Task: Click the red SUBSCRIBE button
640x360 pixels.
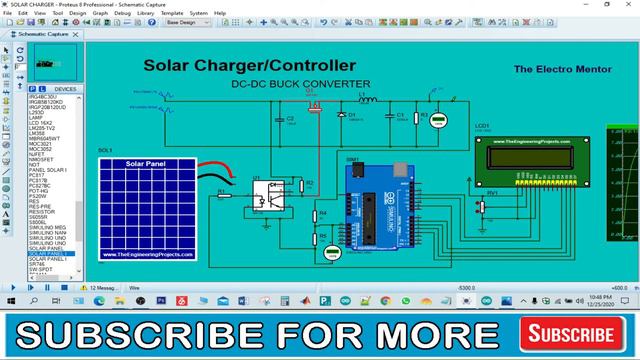Action: (572, 334)
